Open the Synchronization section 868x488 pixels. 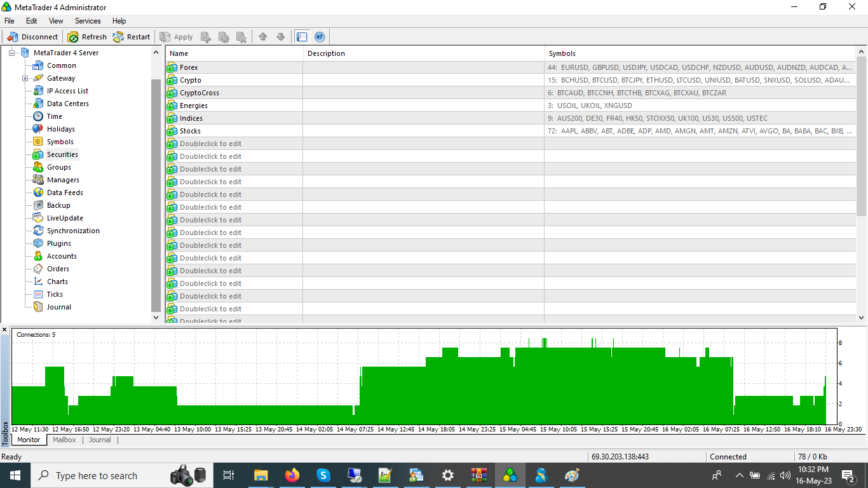tap(73, 231)
